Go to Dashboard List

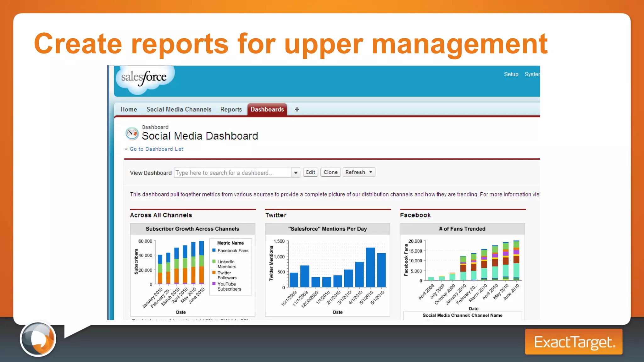point(156,149)
